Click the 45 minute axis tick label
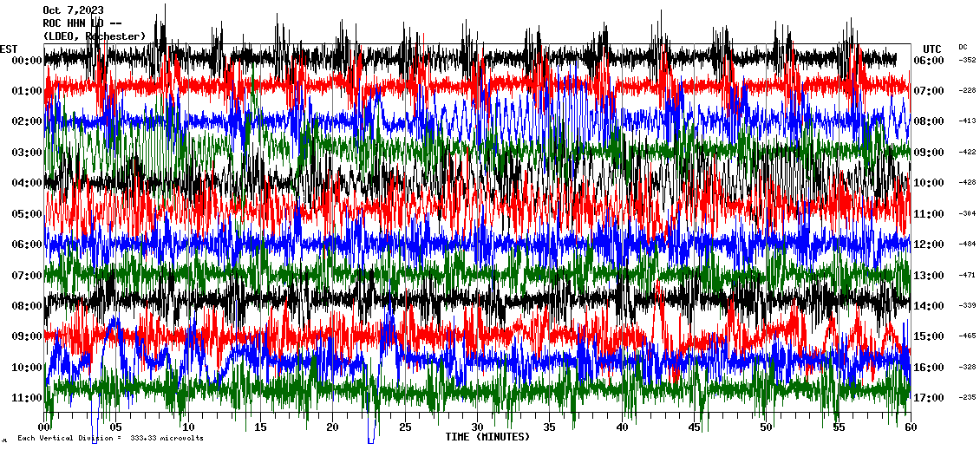The width and height of the screenshot is (980, 450). tap(693, 427)
